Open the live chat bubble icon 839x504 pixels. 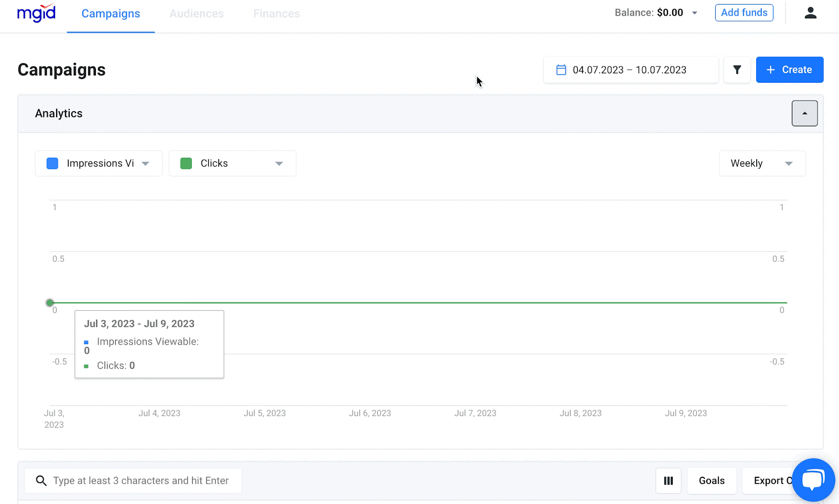coord(812,479)
